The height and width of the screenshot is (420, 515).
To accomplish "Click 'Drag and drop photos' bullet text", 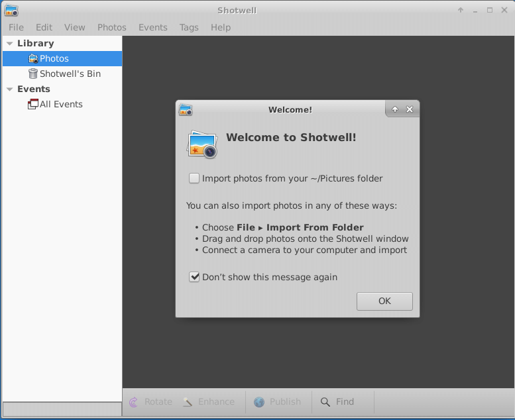I will 305,238.
